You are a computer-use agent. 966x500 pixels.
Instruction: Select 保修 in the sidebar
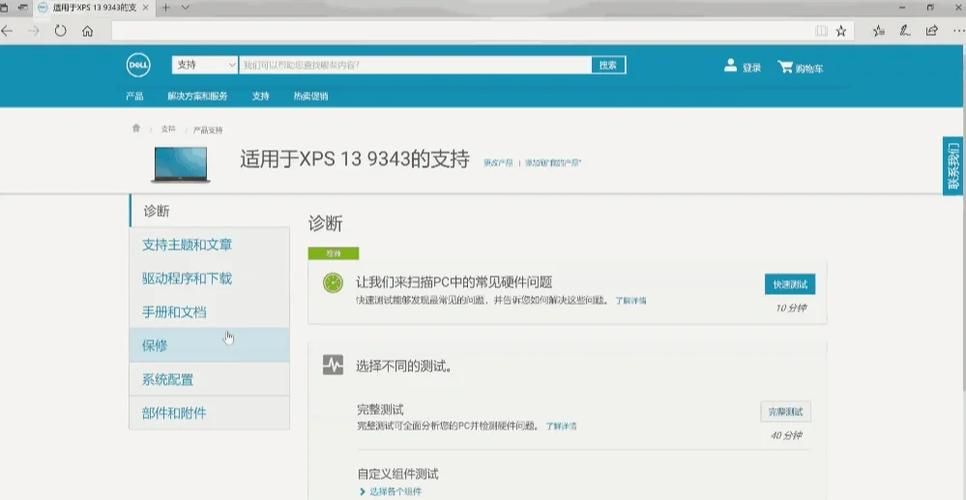pyautogui.click(x=209, y=345)
